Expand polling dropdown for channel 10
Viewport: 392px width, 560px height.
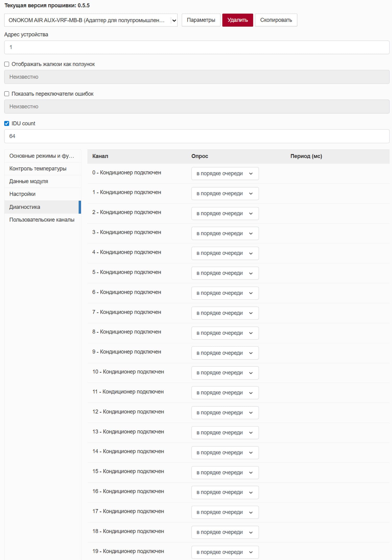pos(225,373)
